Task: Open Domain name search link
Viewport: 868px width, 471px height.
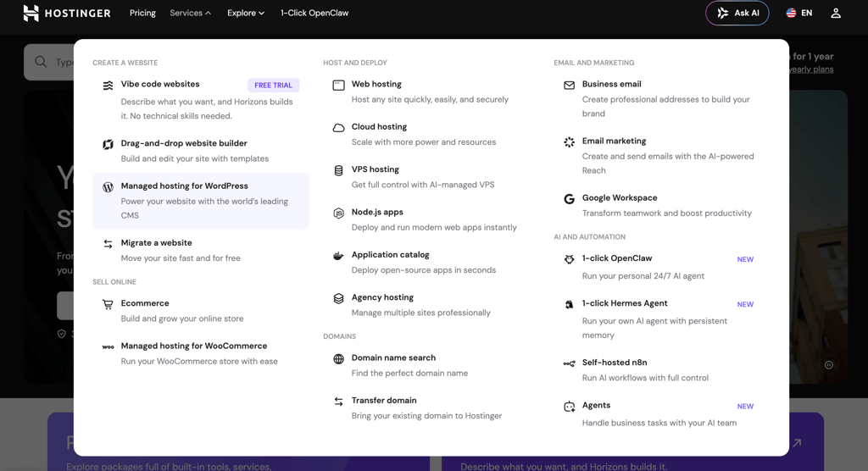Action: pos(393,357)
